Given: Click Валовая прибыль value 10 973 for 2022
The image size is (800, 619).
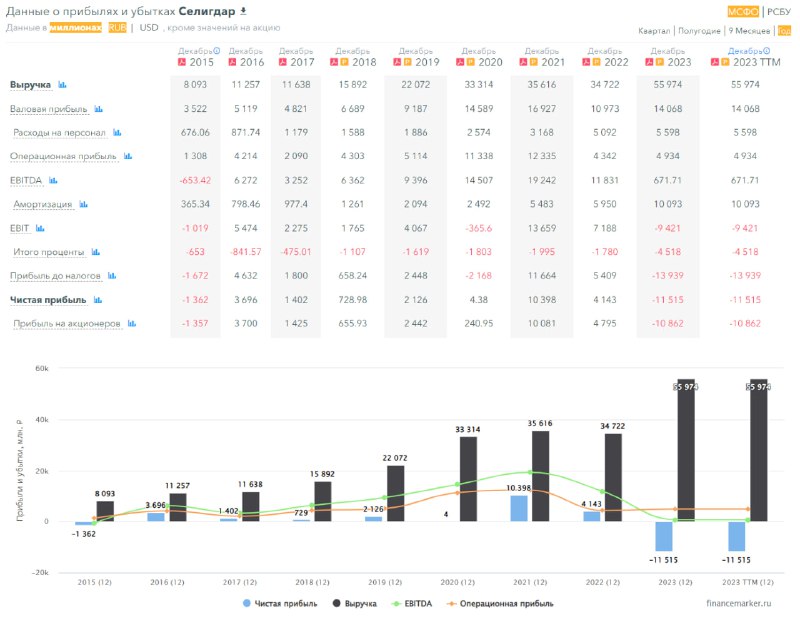Looking at the screenshot, I should point(605,109).
